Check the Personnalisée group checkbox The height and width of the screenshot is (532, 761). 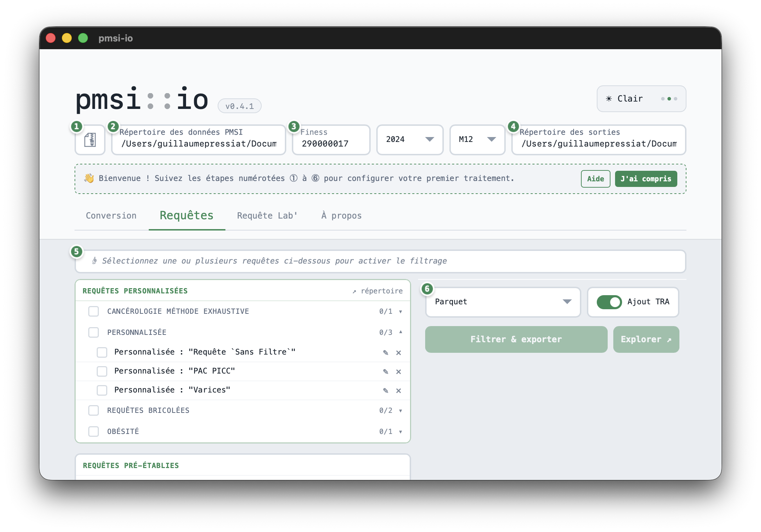[94, 332]
